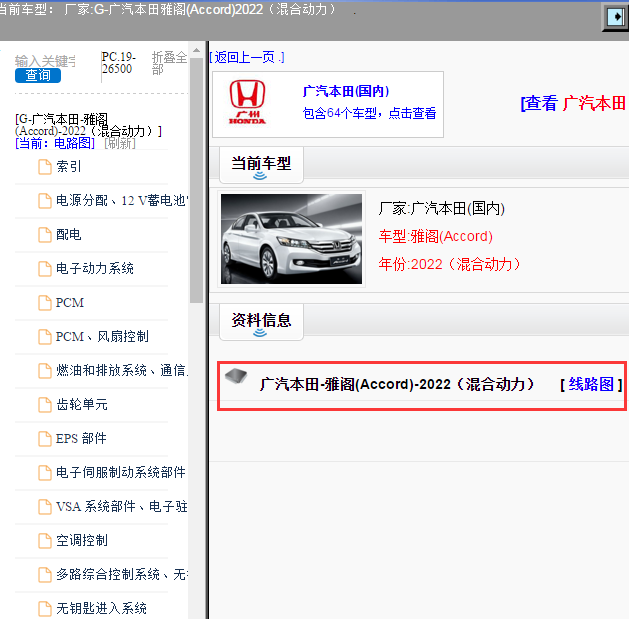Open VSA 系统部件 entry

122,506
